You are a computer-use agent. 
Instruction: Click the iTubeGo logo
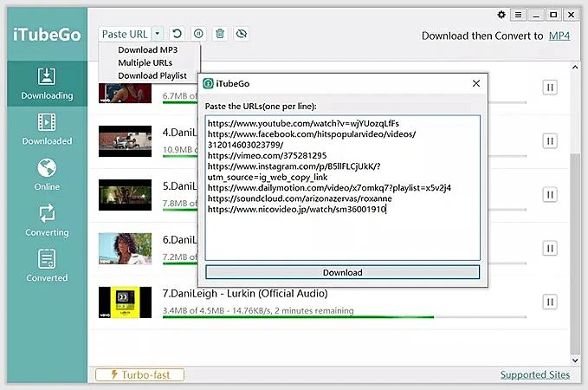point(47,35)
